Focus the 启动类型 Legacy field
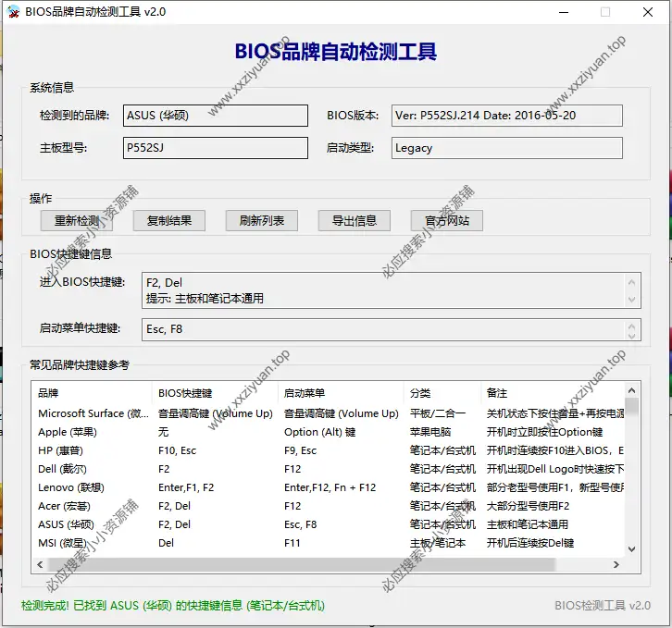This screenshot has height=628, width=672. 506,148
